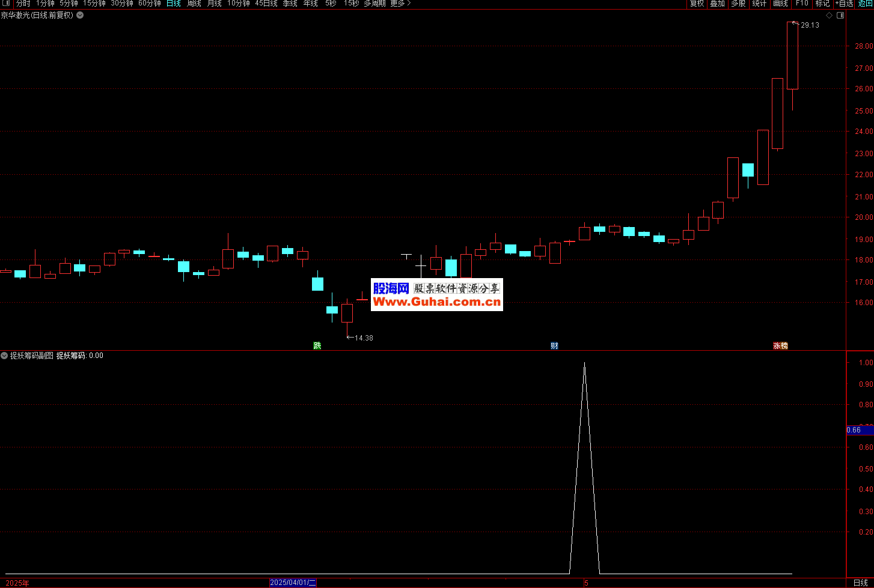
Task: Click the panel layout icon at top-left
Action: [7, 4]
